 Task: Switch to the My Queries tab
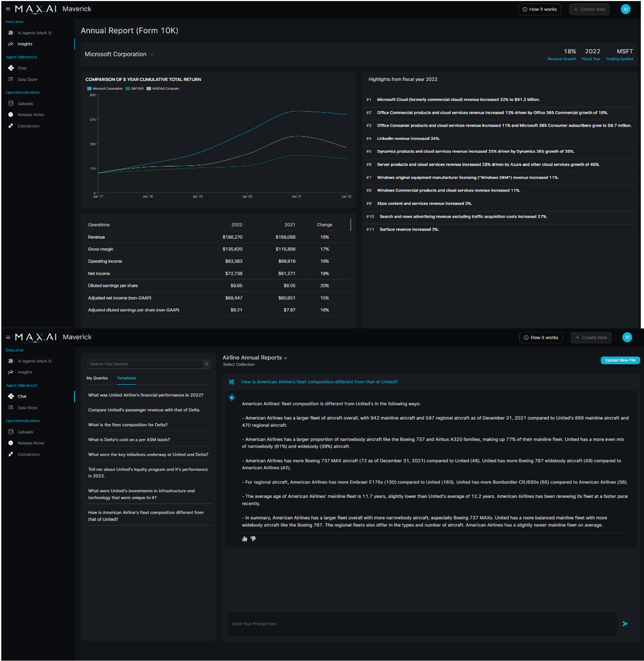tap(97, 378)
